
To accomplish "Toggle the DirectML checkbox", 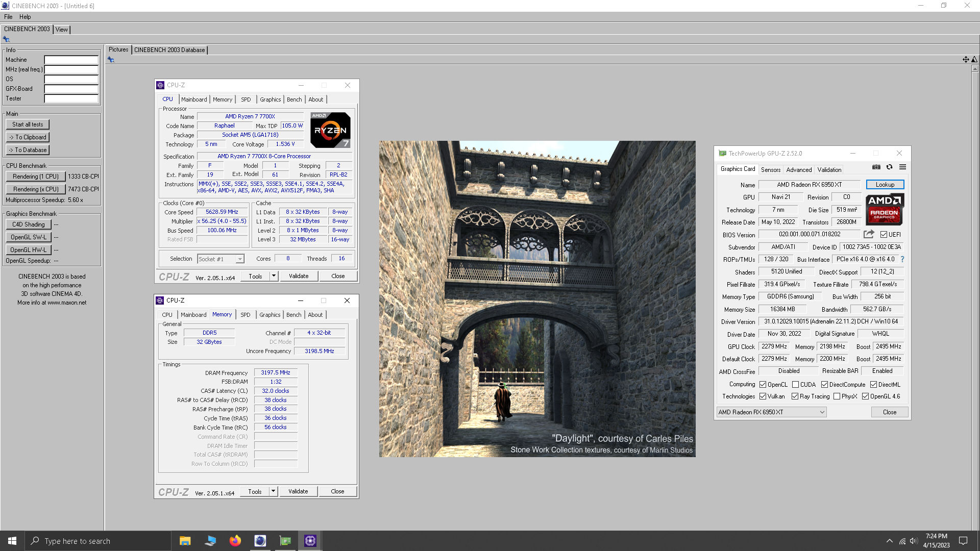I will (873, 385).
